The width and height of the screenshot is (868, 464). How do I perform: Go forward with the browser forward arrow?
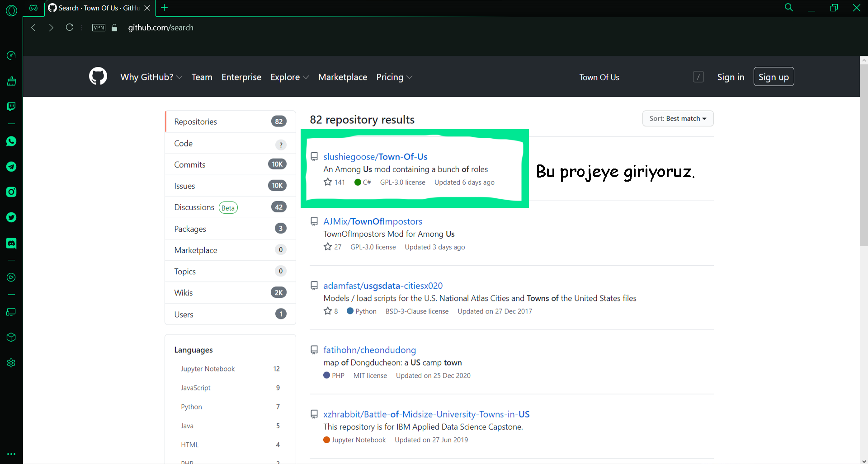(51, 28)
